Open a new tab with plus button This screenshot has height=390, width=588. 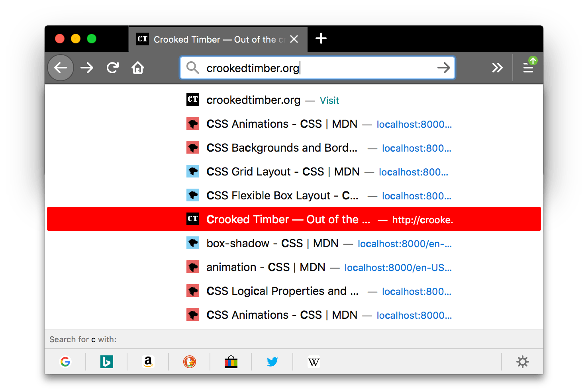coord(321,39)
